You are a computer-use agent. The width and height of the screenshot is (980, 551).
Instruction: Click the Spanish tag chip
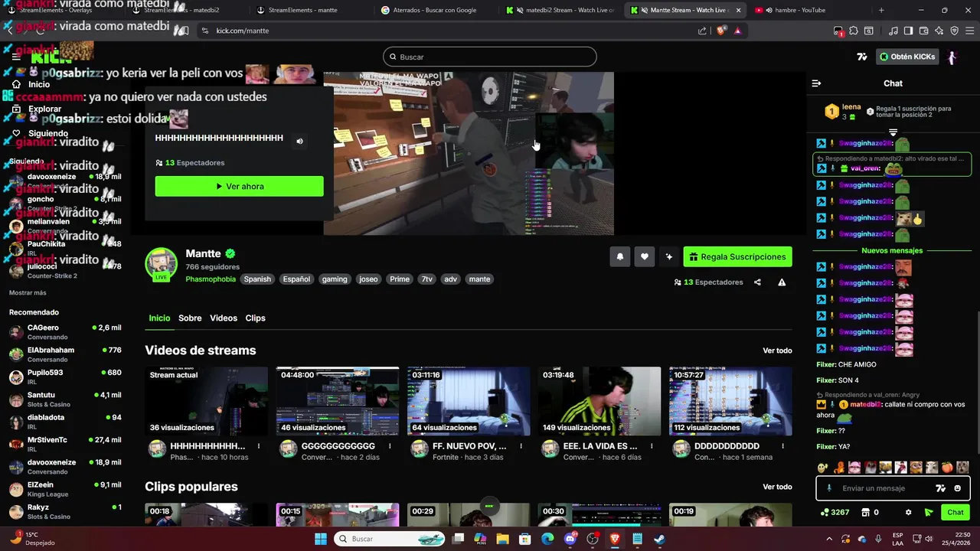[x=257, y=279]
